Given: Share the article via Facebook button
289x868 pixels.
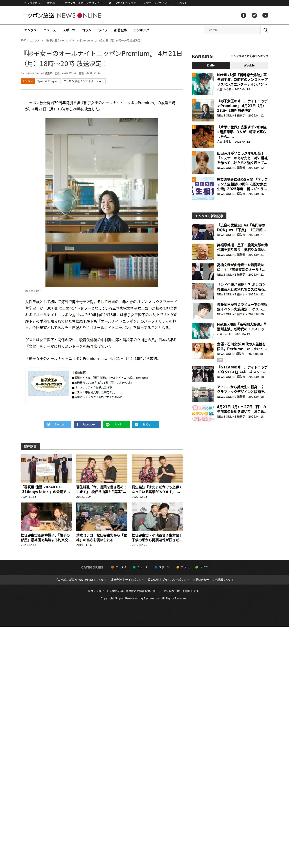Looking at the screenshot, I should pyautogui.click(x=87, y=424).
